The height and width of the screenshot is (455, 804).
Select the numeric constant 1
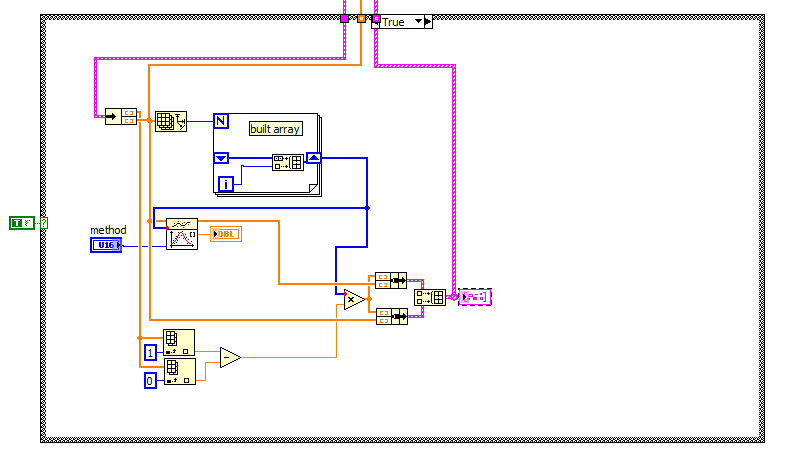[x=150, y=352]
